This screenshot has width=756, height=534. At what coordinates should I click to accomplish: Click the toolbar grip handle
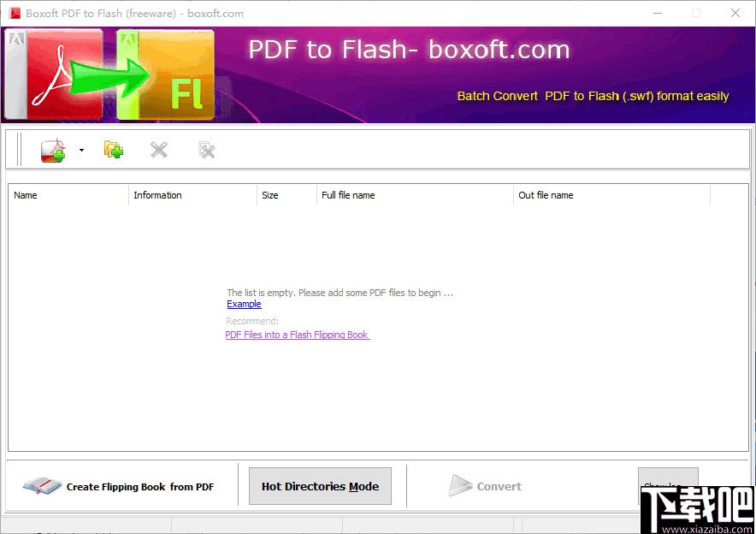point(20,150)
